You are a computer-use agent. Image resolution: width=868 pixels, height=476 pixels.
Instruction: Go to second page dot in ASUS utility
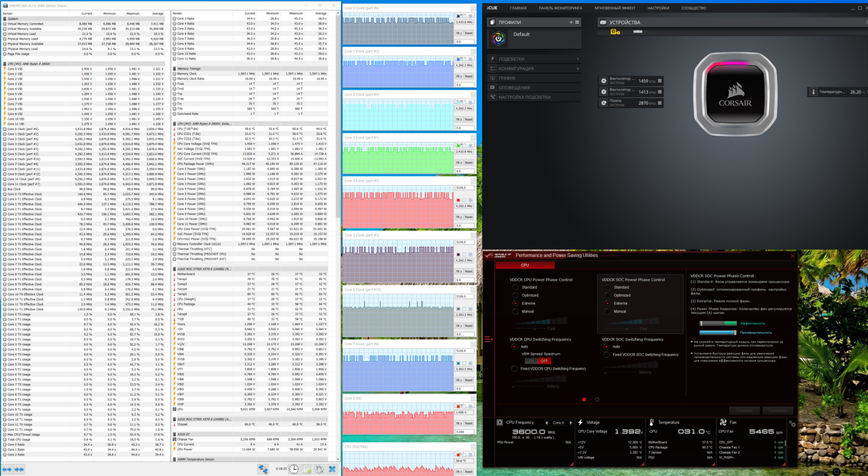[597, 399]
